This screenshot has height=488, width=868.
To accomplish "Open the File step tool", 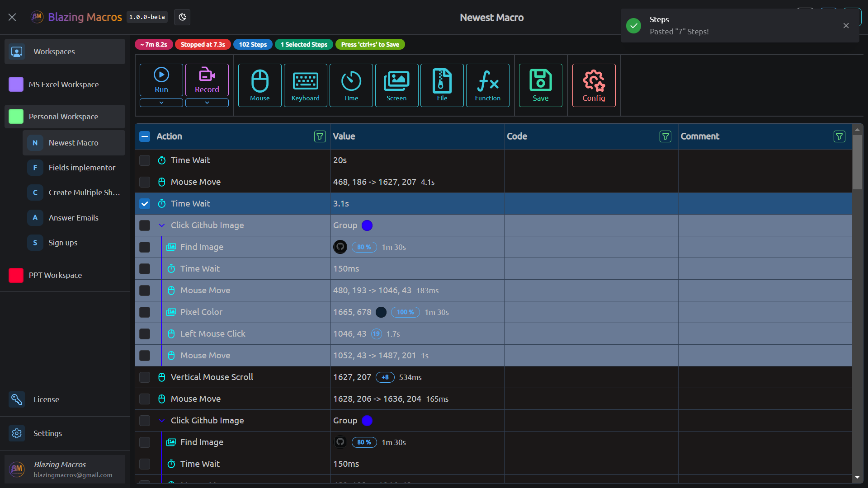I will tap(442, 85).
